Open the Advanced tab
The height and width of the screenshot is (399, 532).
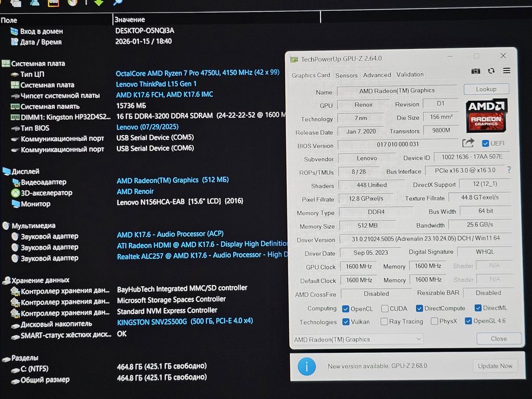click(x=377, y=75)
